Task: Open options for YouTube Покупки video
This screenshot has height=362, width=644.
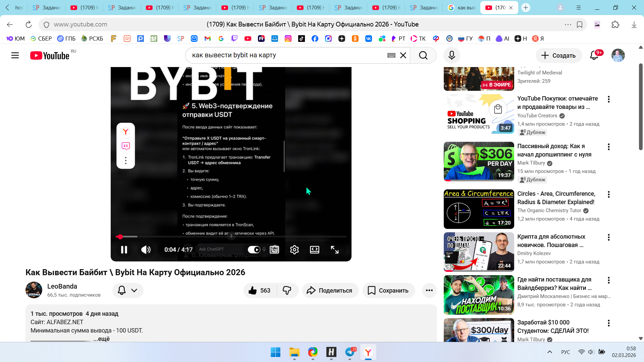Action: (608, 99)
